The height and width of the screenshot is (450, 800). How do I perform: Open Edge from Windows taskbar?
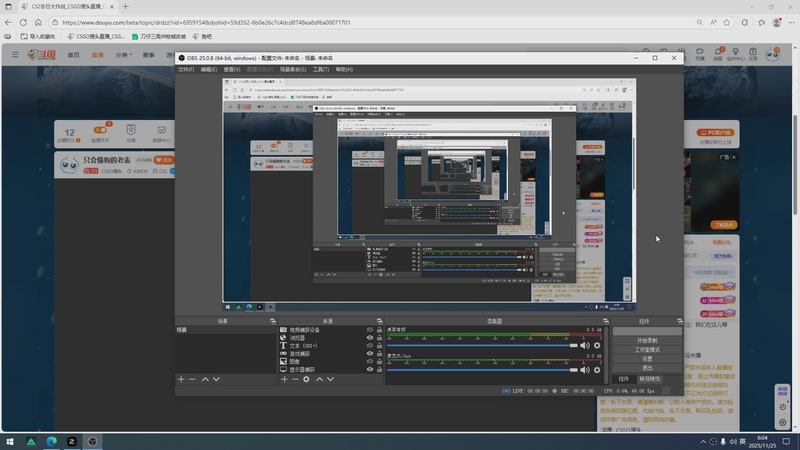[52, 441]
